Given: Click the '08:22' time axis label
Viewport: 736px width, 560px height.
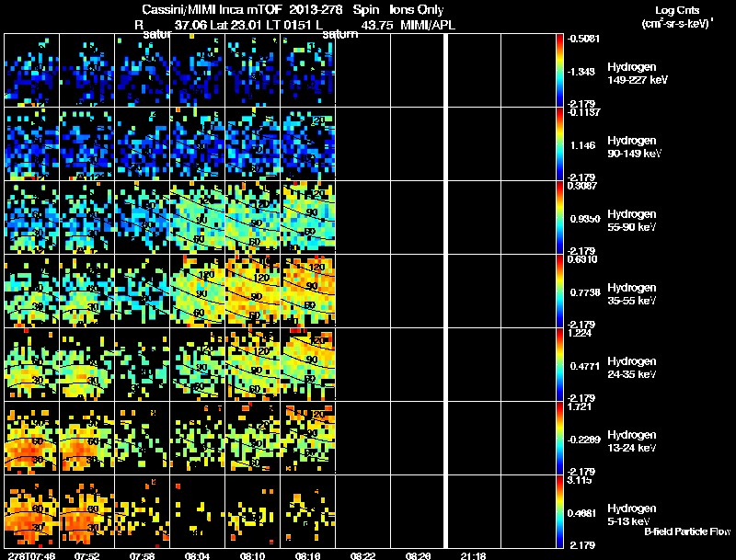Looking at the screenshot, I should [x=362, y=555].
